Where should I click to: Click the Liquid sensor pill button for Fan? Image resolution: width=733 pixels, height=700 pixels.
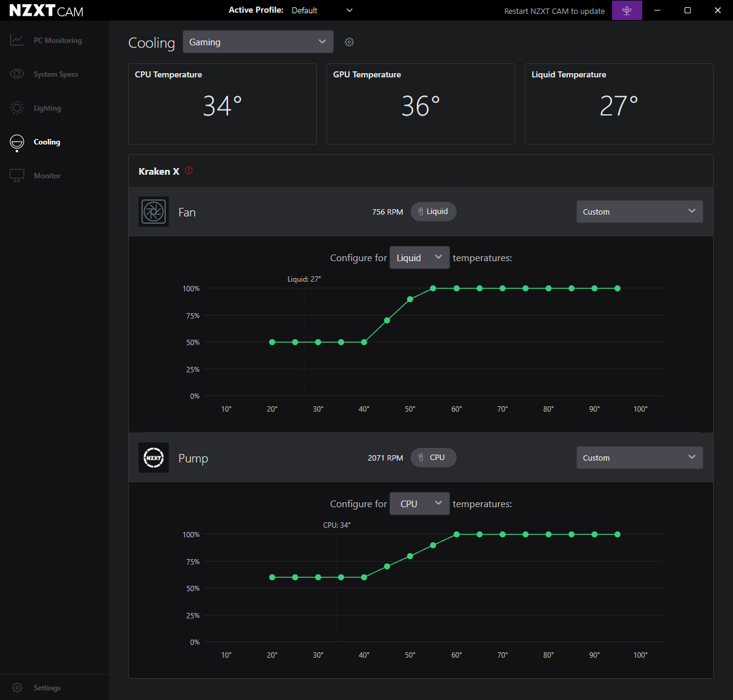click(433, 212)
